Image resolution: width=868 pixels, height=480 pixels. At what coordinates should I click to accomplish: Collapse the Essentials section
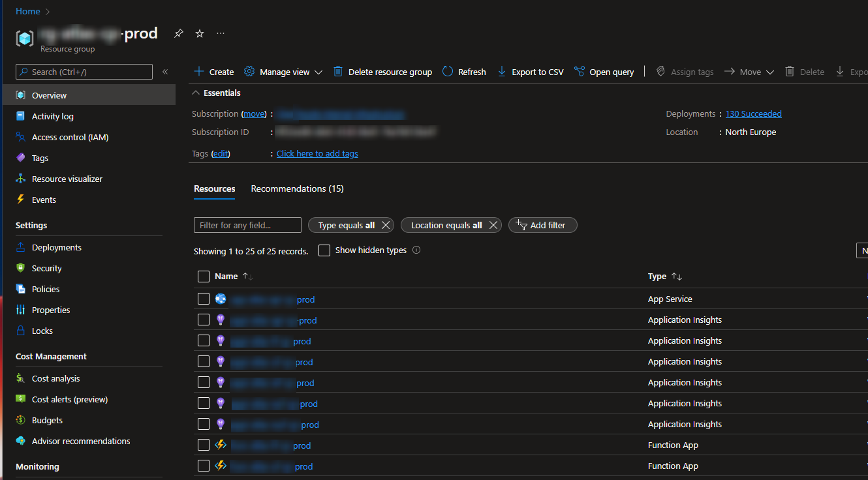click(x=196, y=93)
